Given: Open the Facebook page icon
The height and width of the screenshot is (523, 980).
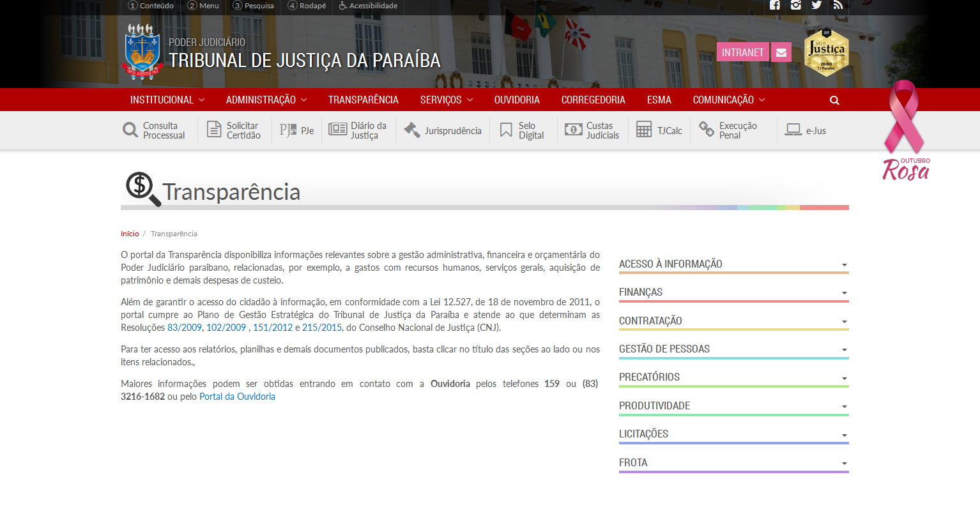Looking at the screenshot, I should [775, 5].
